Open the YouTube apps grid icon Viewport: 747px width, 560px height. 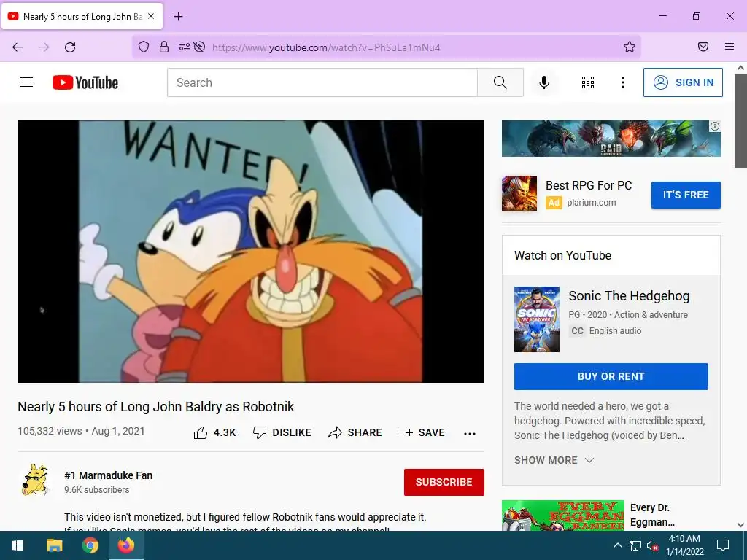coord(588,82)
